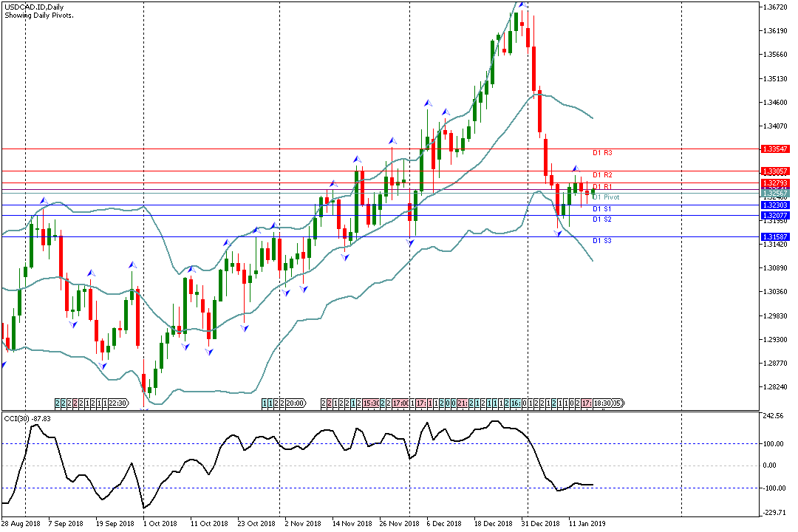Click the red 1.33547 price tag
Image resolution: width=798 pixels, height=532 pixels.
pyautogui.click(x=775, y=149)
